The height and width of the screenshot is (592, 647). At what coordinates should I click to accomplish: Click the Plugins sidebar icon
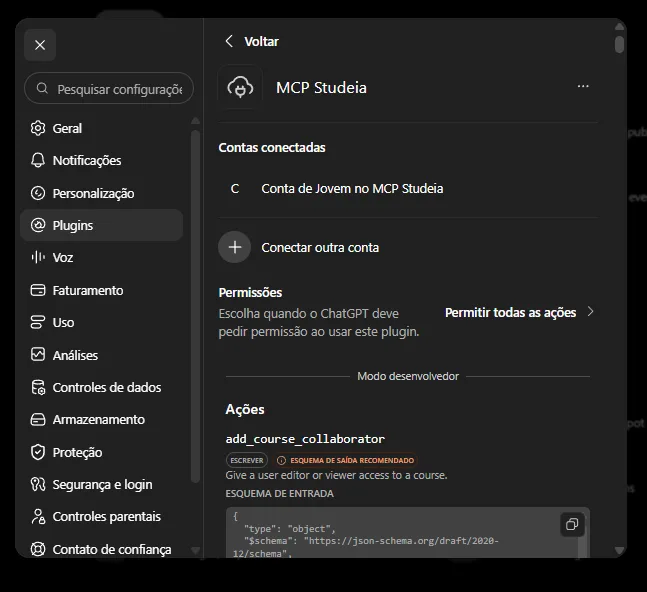[38, 225]
